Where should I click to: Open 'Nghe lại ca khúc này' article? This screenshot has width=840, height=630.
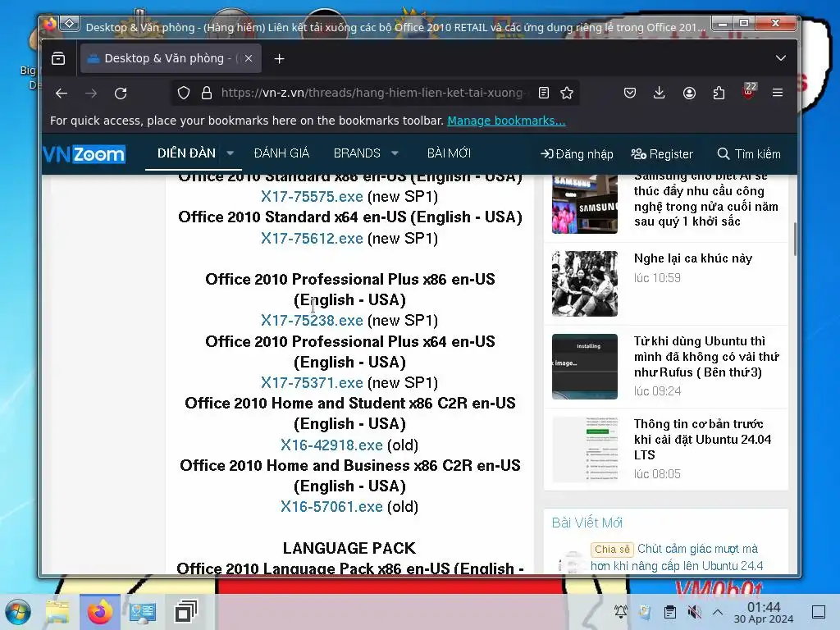(693, 258)
